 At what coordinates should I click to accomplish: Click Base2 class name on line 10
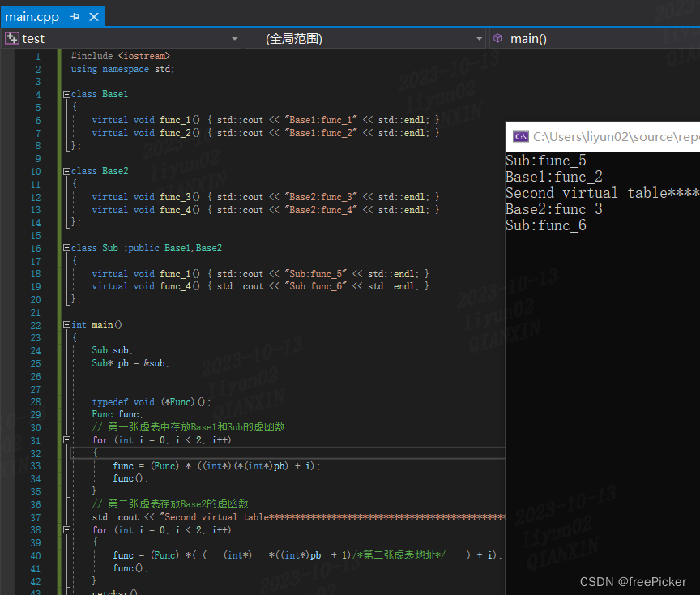point(115,171)
